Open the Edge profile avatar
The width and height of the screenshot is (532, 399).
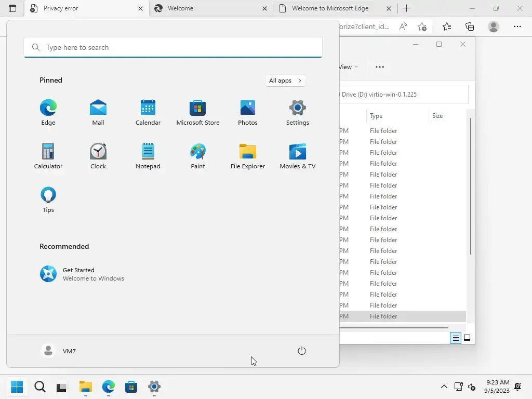[494, 26]
